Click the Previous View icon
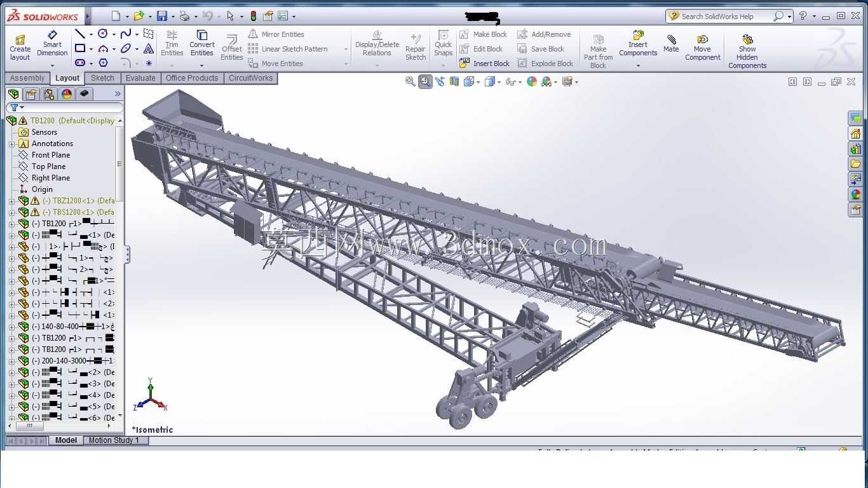 point(440,81)
